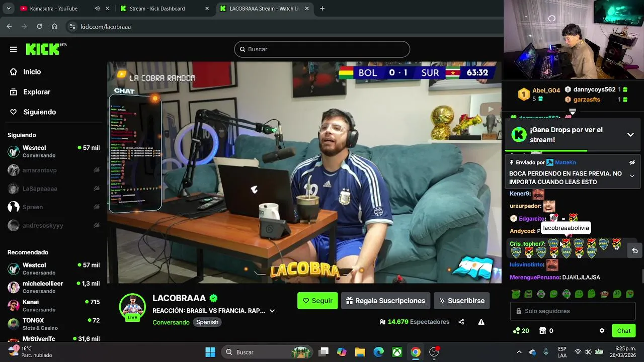Click the chat reply arrow icon

tap(634, 251)
